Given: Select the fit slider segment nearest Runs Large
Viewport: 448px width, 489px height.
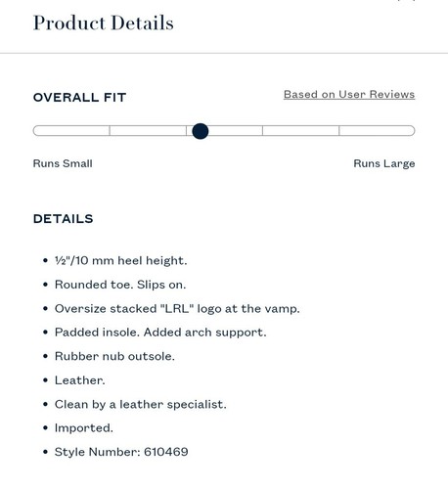Looking at the screenshot, I should pyautogui.click(x=377, y=131).
